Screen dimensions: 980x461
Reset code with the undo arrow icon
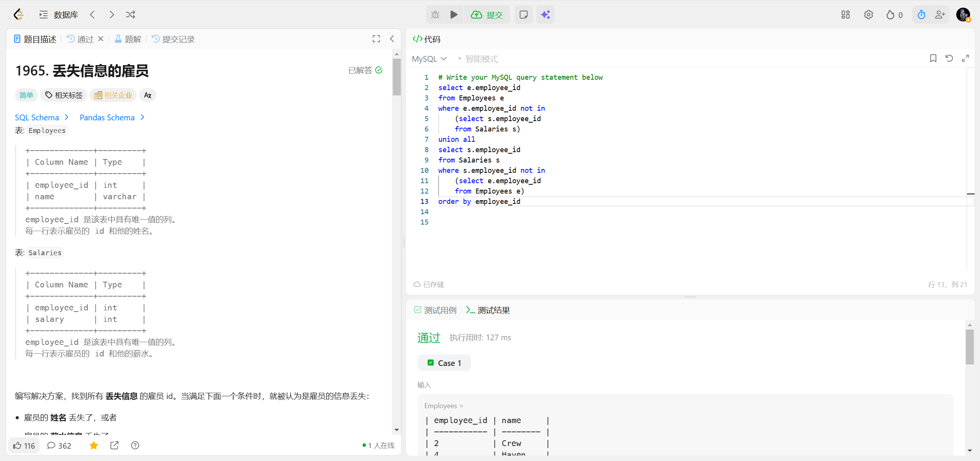[x=949, y=58]
